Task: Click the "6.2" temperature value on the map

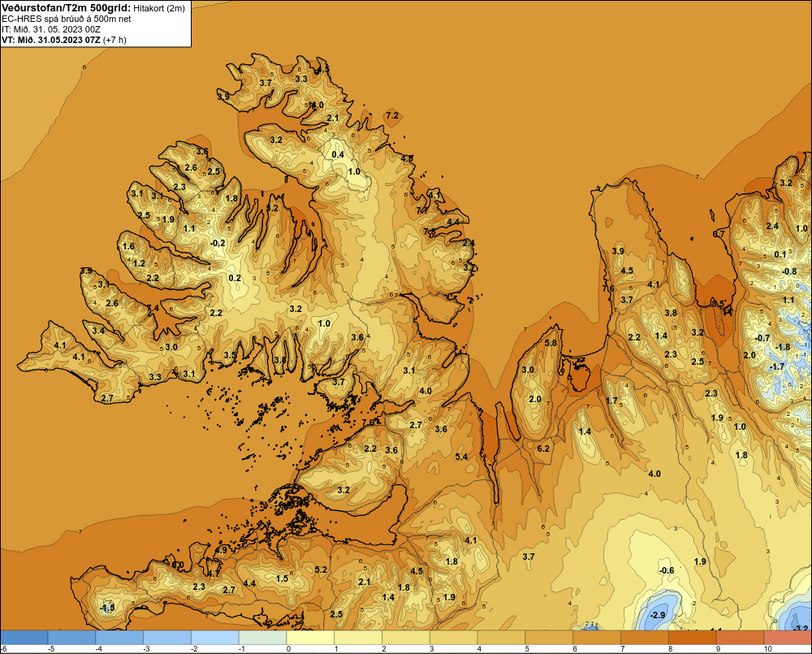Action: tap(543, 448)
